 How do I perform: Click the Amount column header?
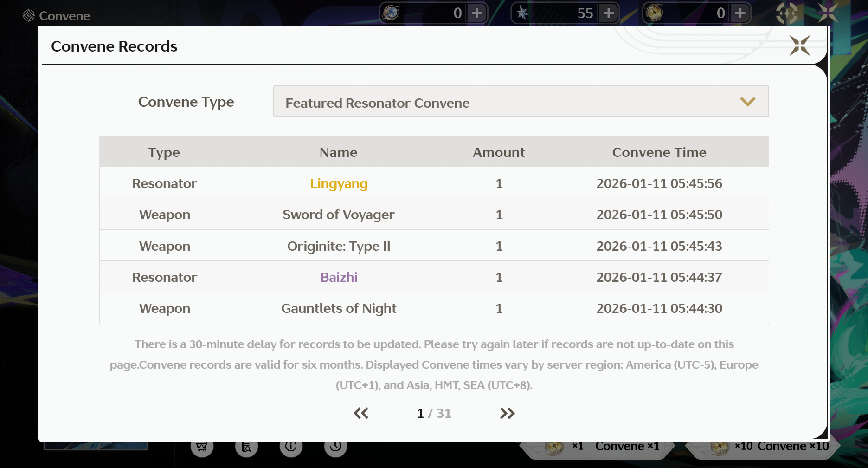pos(499,152)
